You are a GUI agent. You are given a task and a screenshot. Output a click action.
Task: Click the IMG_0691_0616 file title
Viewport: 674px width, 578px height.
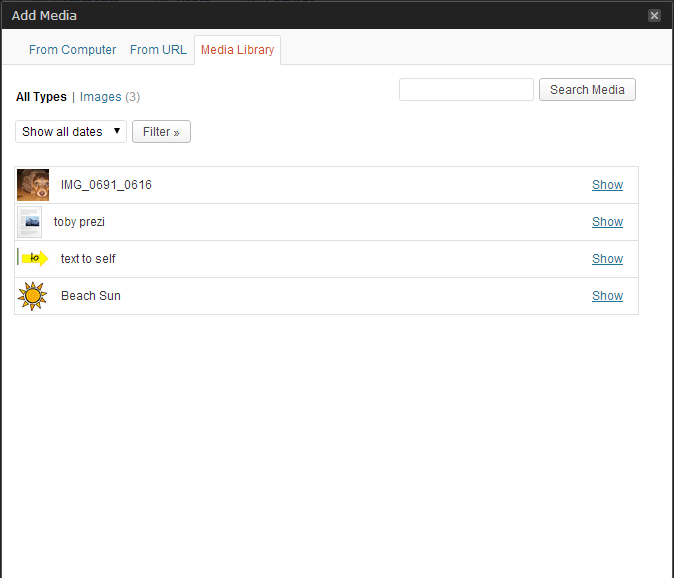coord(106,185)
